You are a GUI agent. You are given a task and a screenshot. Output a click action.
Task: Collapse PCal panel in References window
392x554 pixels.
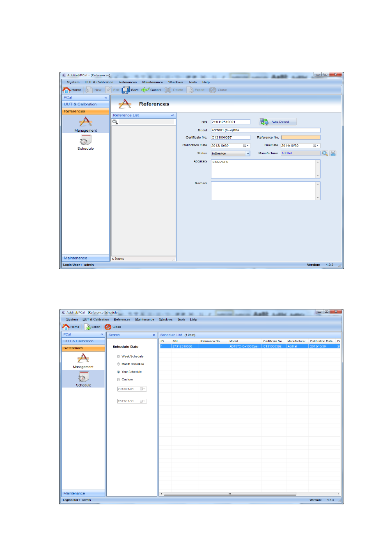pos(105,98)
